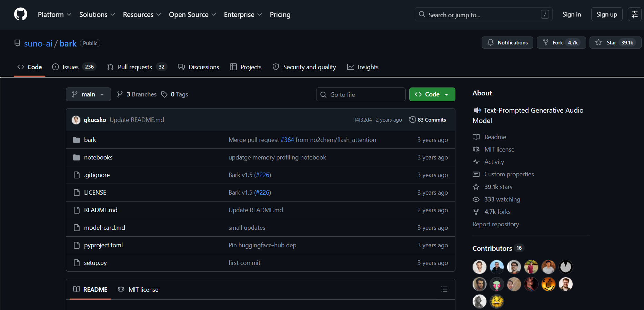The height and width of the screenshot is (310, 644).
Task: Click Sign in
Action: (572, 14)
